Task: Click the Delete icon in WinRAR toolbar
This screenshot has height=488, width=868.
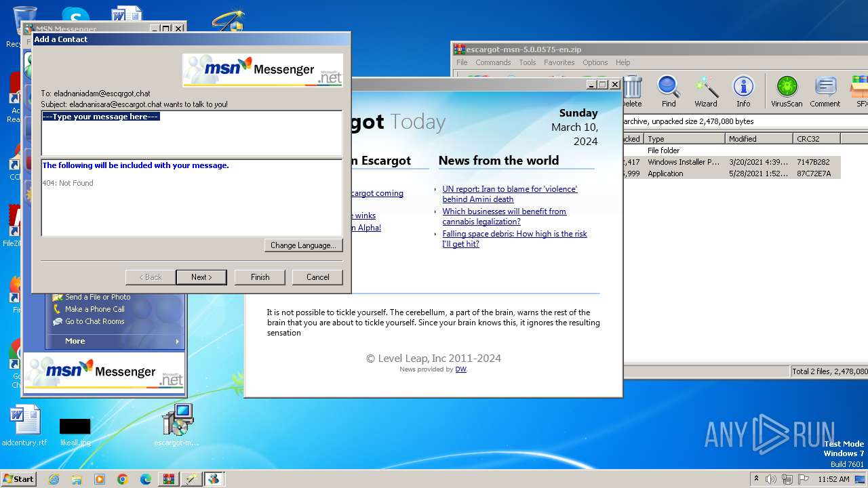Action: (x=632, y=91)
